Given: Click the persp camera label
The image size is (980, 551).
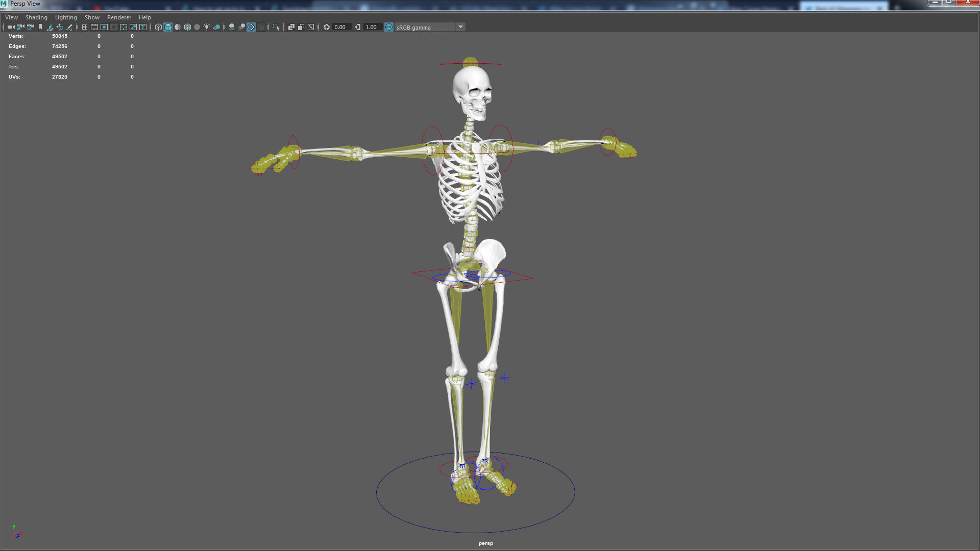Looking at the screenshot, I should [485, 543].
